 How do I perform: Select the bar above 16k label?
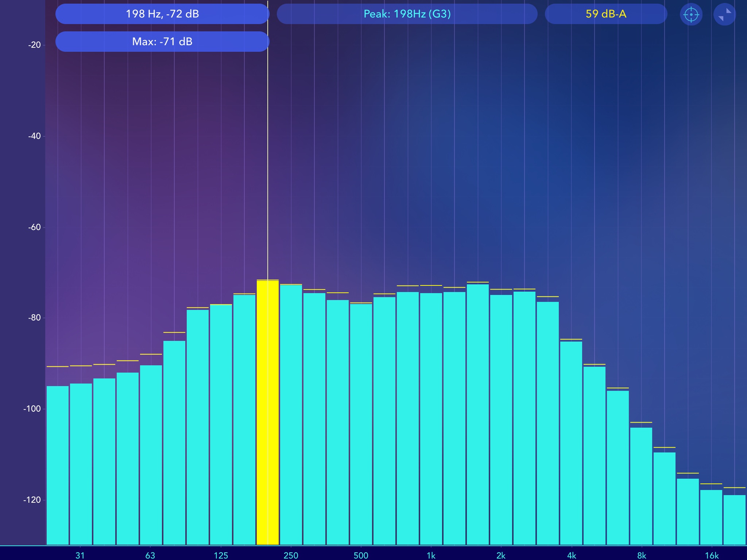click(x=711, y=517)
